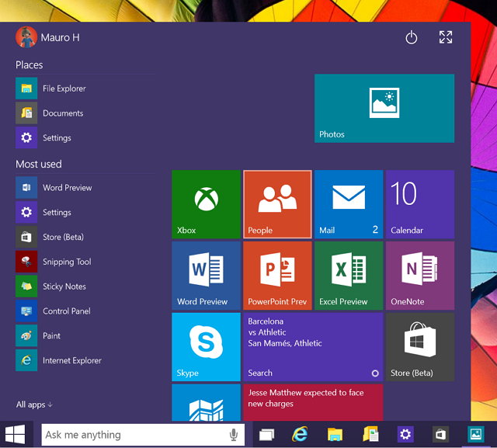Open the Mauro H user account menu

pos(47,37)
